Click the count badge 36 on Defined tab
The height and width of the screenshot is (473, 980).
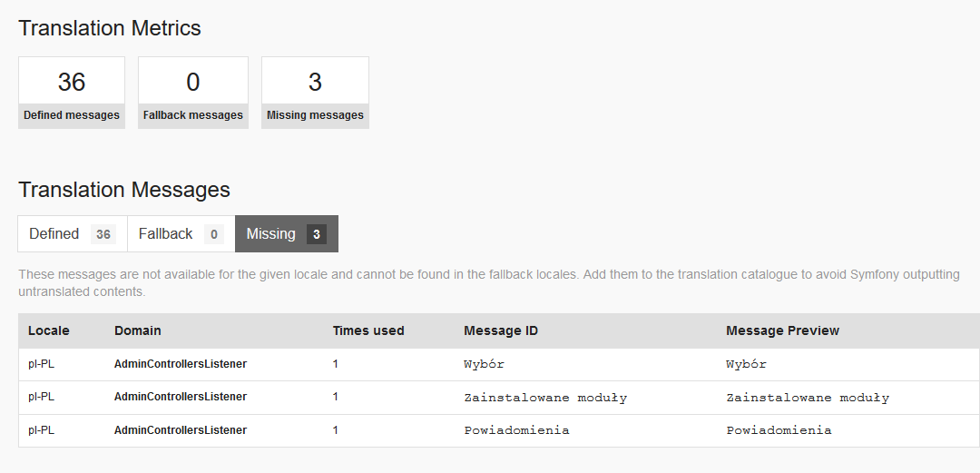click(103, 234)
